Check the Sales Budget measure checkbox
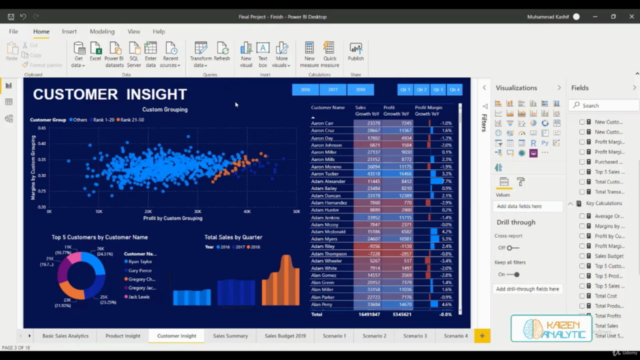 [x=582, y=256]
